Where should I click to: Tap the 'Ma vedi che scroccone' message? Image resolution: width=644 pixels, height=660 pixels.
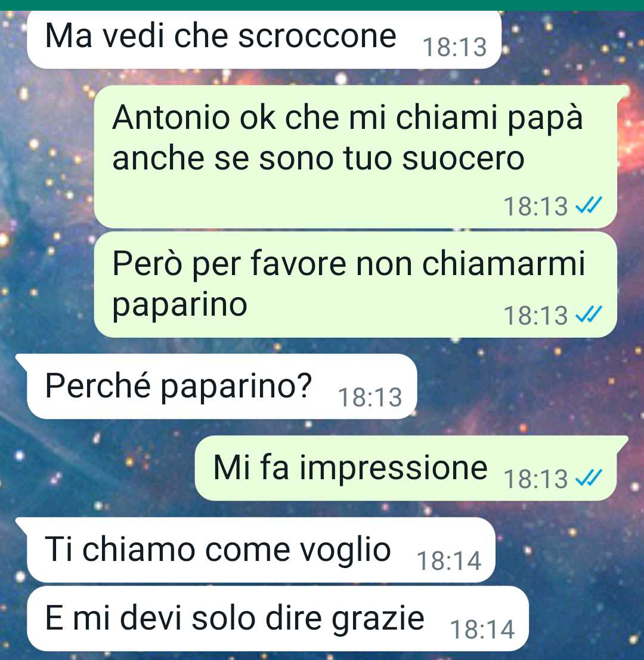(x=264, y=39)
